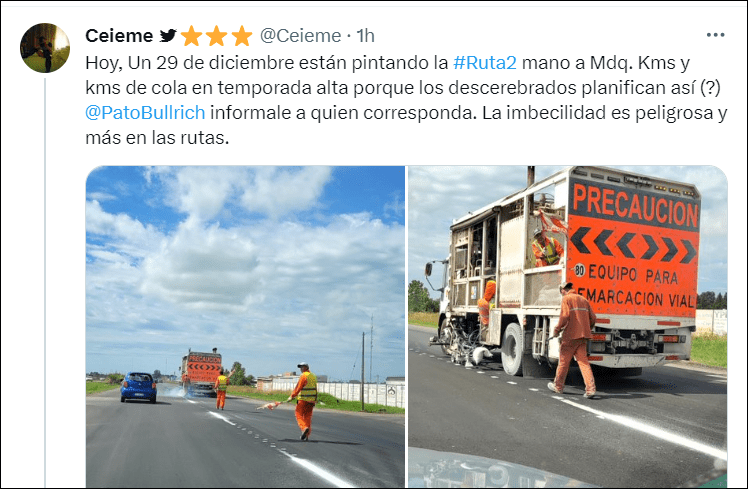Viewport: 748px width, 489px height.
Task: Click the yellow-vested worker in left photo
Action: click(x=303, y=401)
